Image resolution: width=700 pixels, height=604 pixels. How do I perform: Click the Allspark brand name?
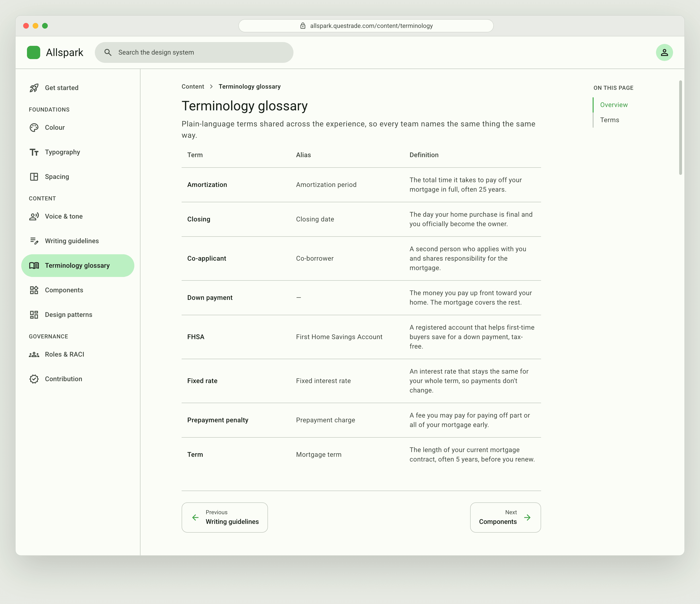click(65, 53)
